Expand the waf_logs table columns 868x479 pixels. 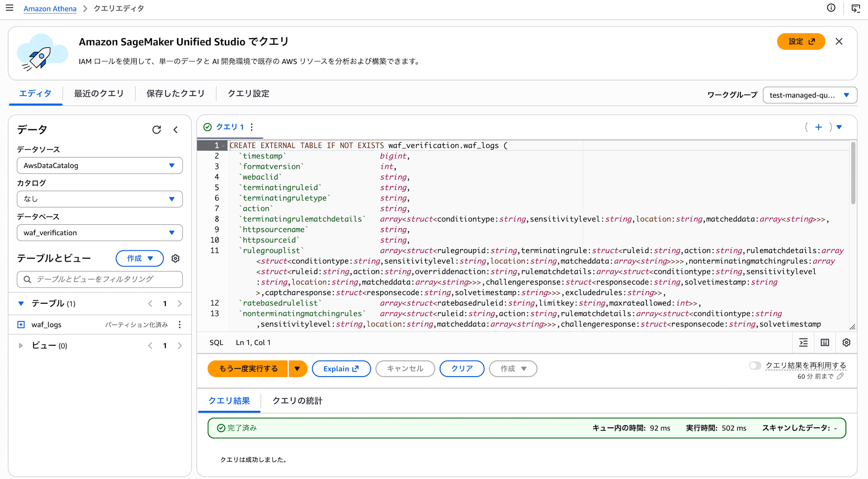21,325
